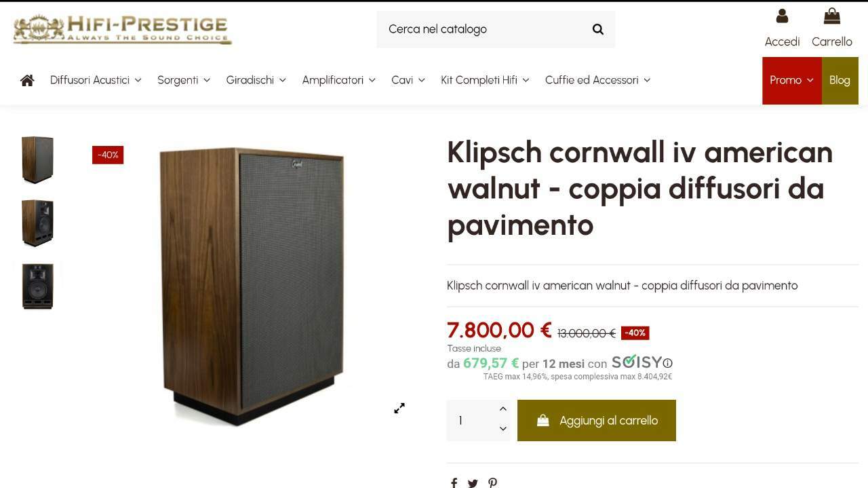Increase quantity with up arrow

[x=502, y=409]
